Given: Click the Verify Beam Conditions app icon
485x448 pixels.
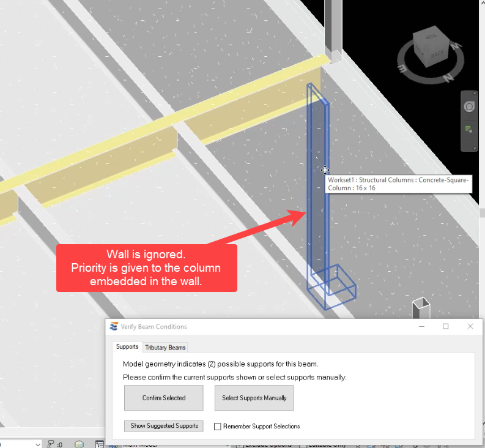Looking at the screenshot, I should 113,327.
